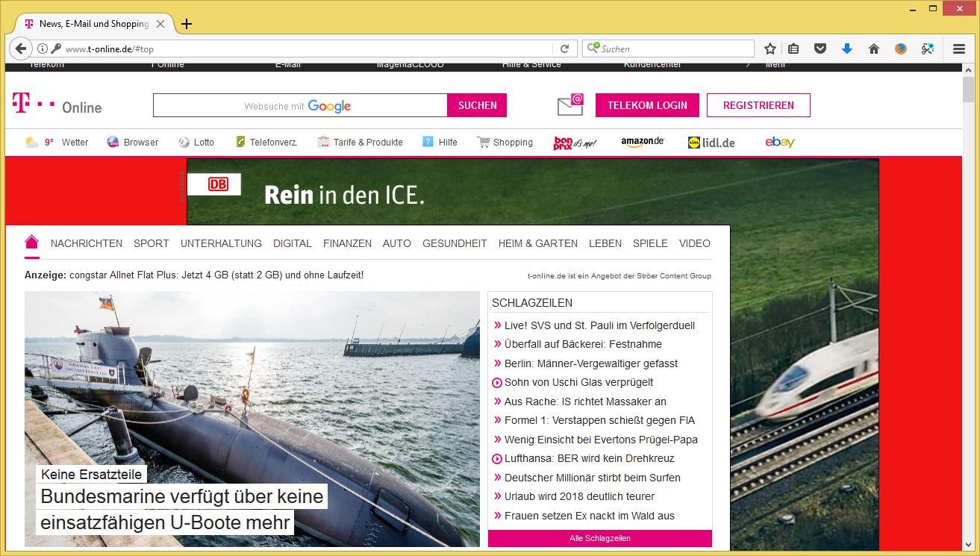Open the downloads arrow icon
Screen dimensions: 980x556
click(847, 49)
